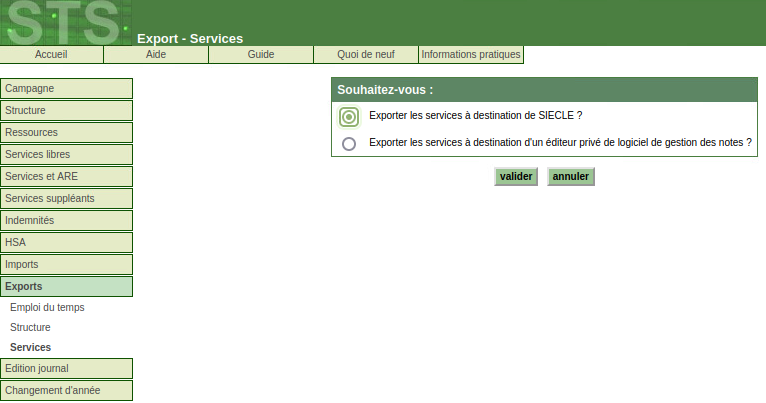This screenshot has width=766, height=403.
Task: Go to the Guide tab
Action: click(261, 55)
